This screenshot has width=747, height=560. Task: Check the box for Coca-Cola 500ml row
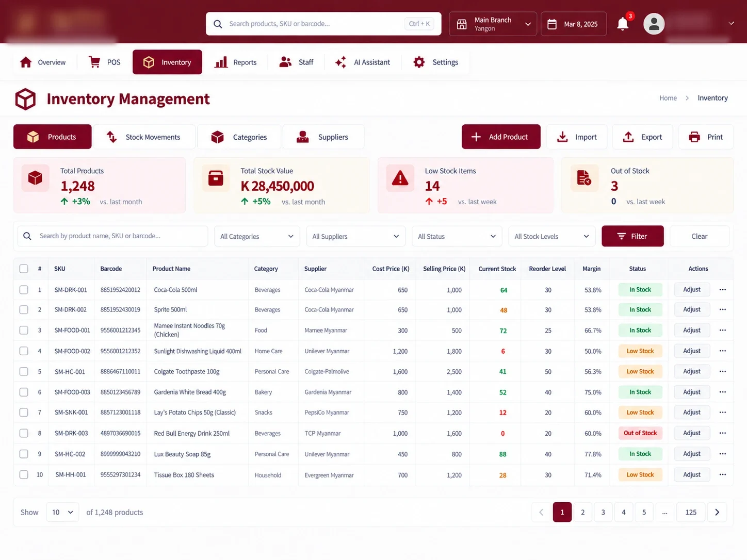(x=24, y=290)
